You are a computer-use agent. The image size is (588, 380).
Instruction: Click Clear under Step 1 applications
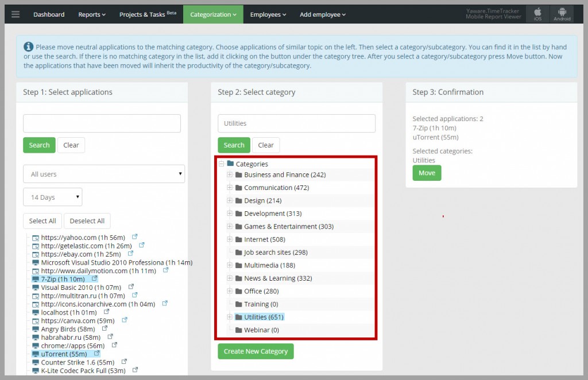[71, 145]
